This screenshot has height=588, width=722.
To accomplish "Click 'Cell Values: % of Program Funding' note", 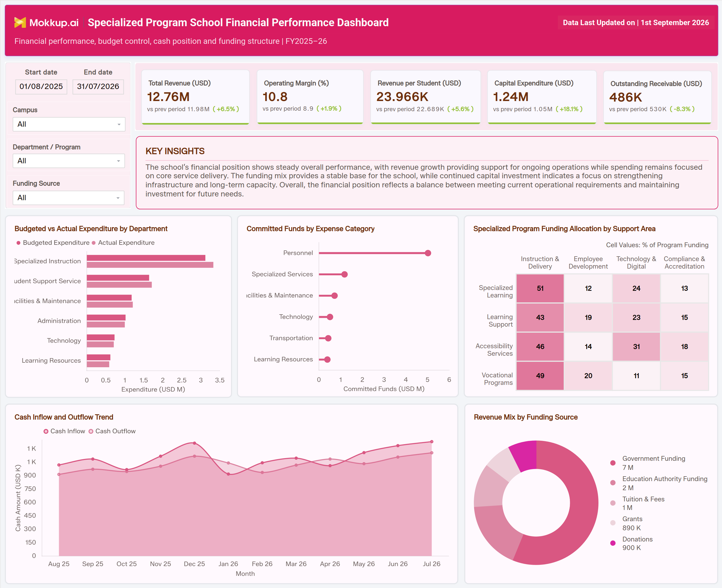I will (x=657, y=245).
